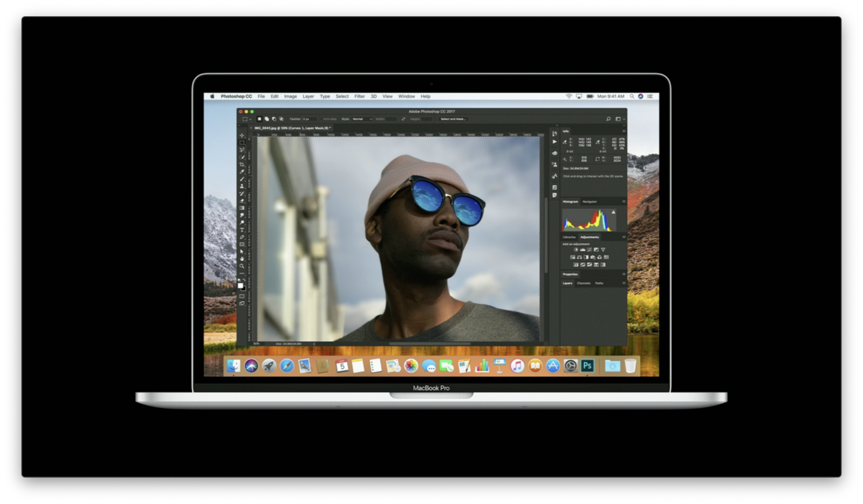The height and width of the screenshot is (504, 863).
Task: Click the foreground color swatch
Action: 240,285
